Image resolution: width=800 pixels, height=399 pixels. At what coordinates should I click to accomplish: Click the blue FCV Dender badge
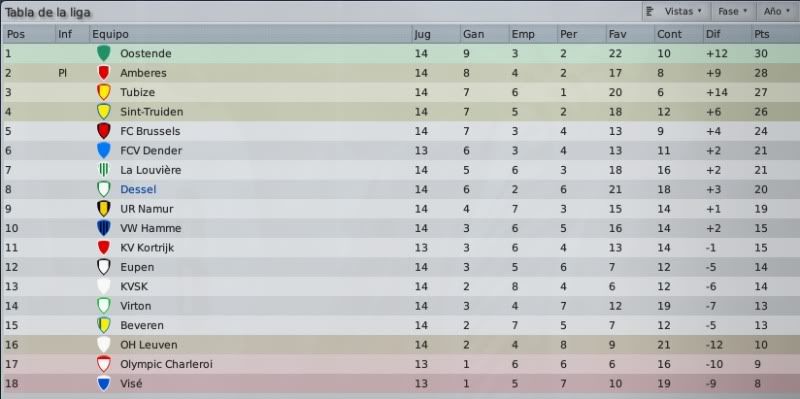104,151
